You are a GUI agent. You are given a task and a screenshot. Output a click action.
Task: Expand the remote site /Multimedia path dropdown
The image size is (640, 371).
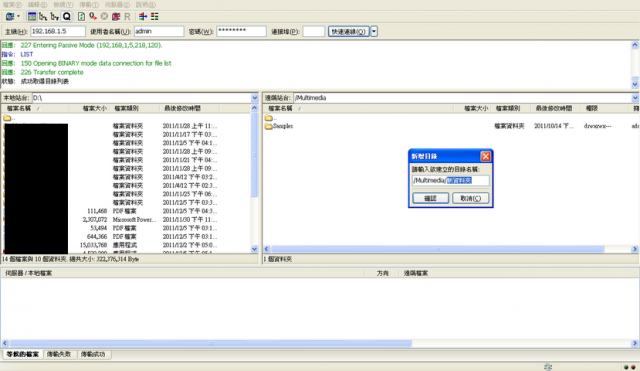pos(635,98)
